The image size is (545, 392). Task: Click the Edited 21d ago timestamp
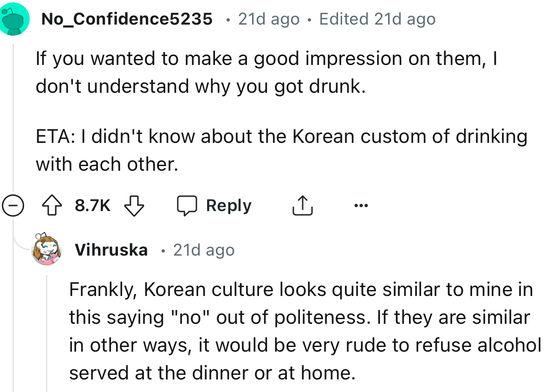[x=376, y=19]
